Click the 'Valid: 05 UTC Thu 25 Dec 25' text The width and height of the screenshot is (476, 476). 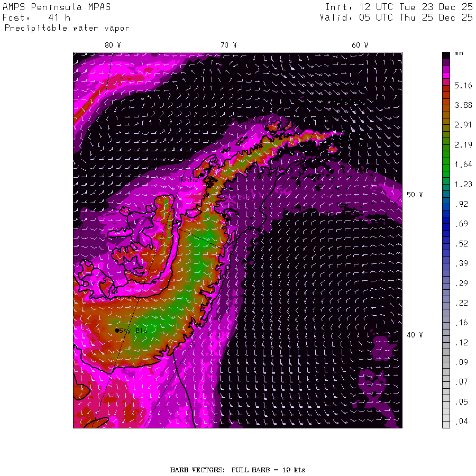[396, 17]
